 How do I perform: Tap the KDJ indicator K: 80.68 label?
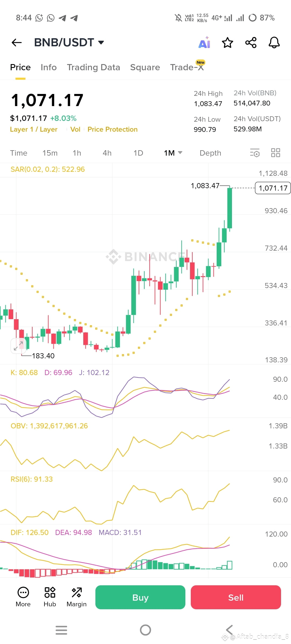(x=24, y=373)
